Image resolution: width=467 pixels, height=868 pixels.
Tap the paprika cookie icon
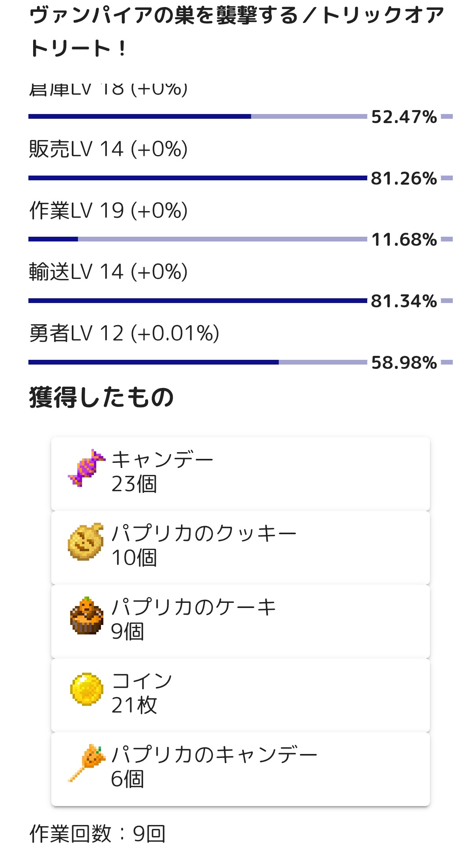pos(86,542)
